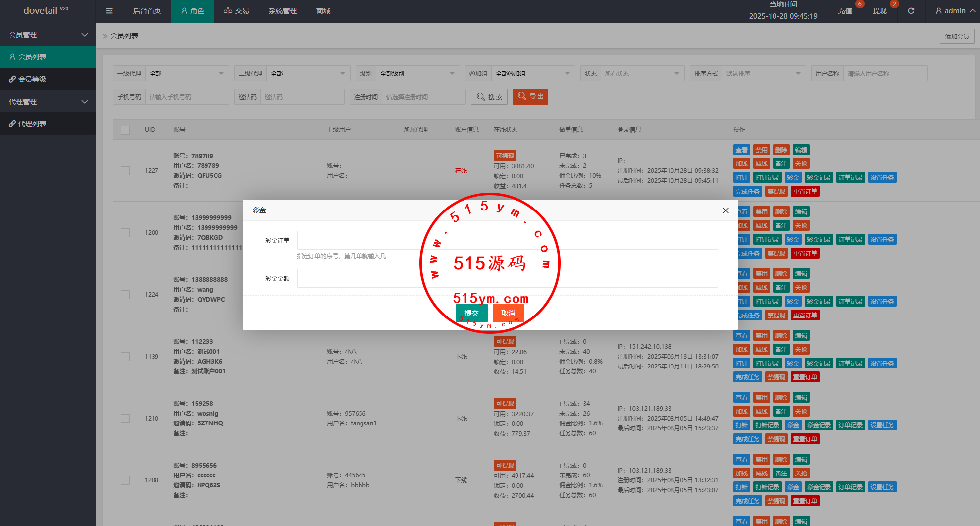Open 代理列表 in sidebar
Viewport: 980px width, 526px height.
pyautogui.click(x=48, y=124)
